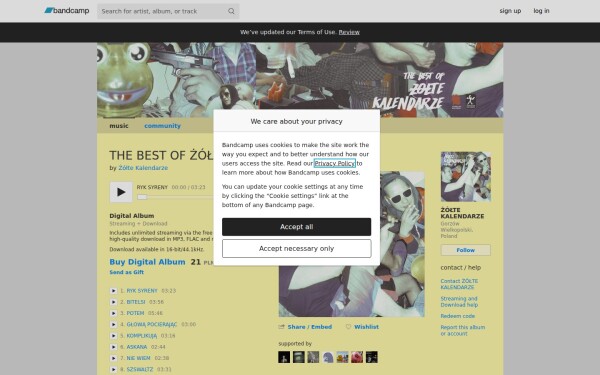This screenshot has width=600, height=375.
Task: Click the player progress slider handle
Action: (142, 197)
